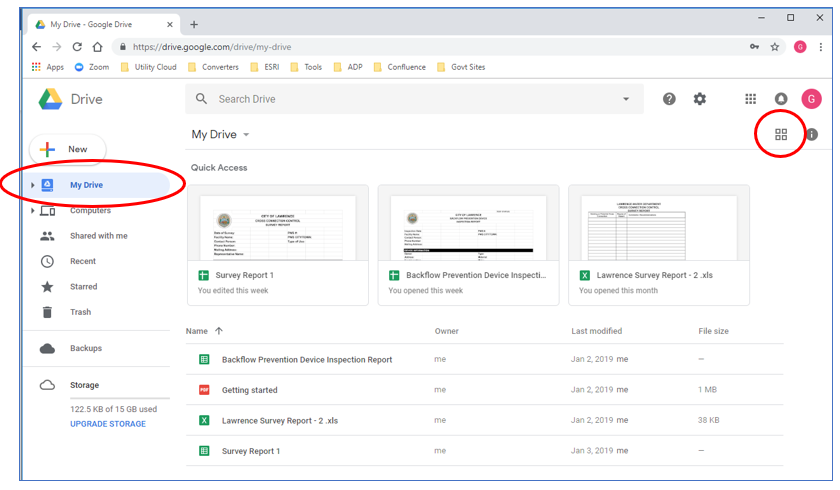This screenshot has height=490, width=840.
Task: Sort files by Name column header
Action: pos(197,331)
